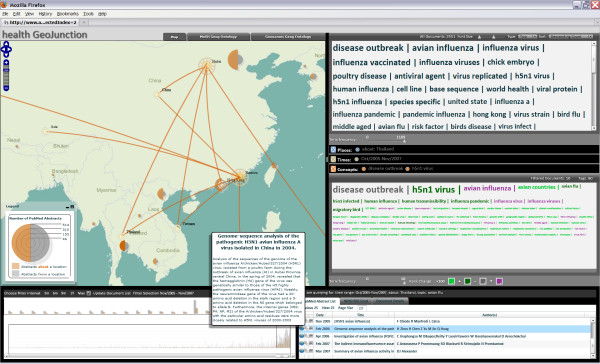Select the Feb 2007 abstract row

tap(445, 344)
